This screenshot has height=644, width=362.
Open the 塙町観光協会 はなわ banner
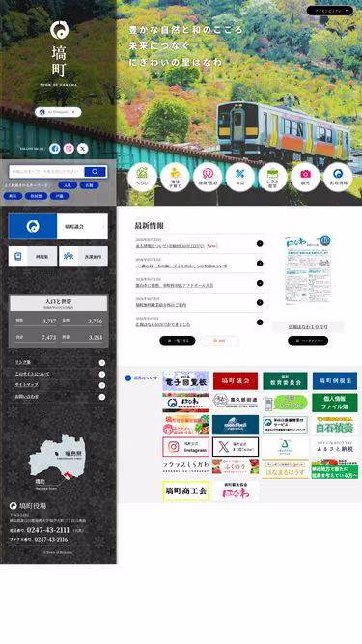pos(236,491)
